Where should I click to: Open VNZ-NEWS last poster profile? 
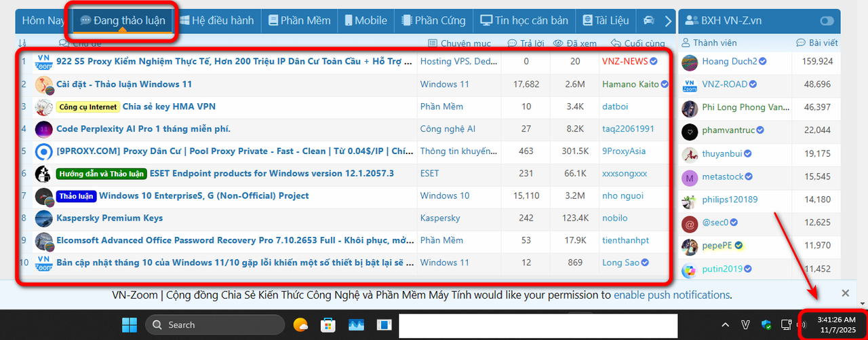click(625, 61)
